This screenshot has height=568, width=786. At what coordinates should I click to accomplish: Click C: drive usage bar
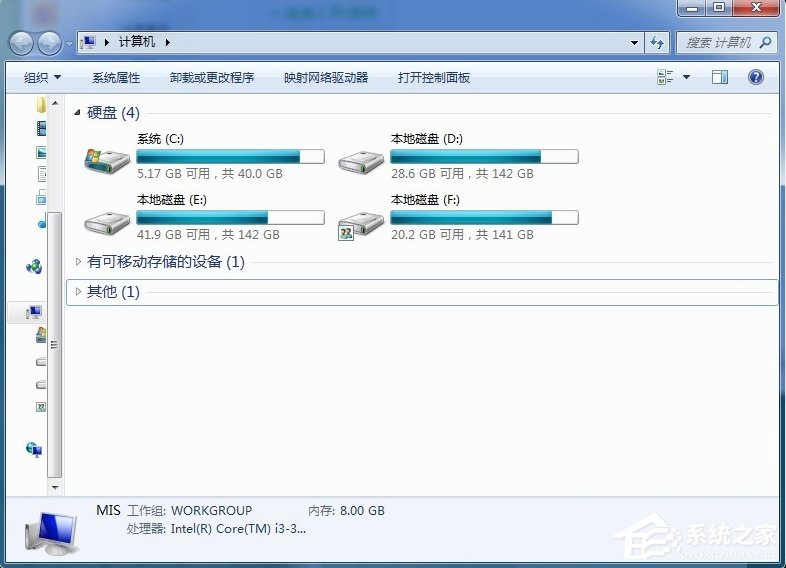click(x=231, y=156)
